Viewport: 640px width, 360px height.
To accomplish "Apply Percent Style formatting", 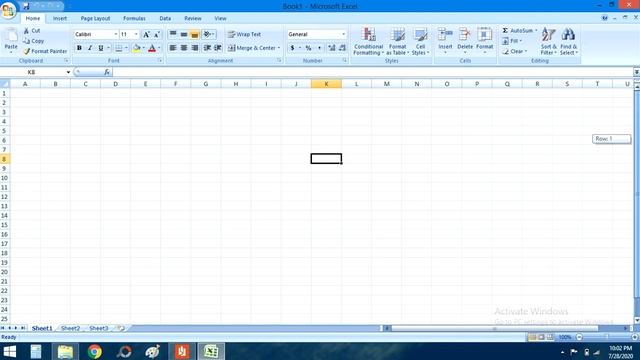I will (x=309, y=48).
